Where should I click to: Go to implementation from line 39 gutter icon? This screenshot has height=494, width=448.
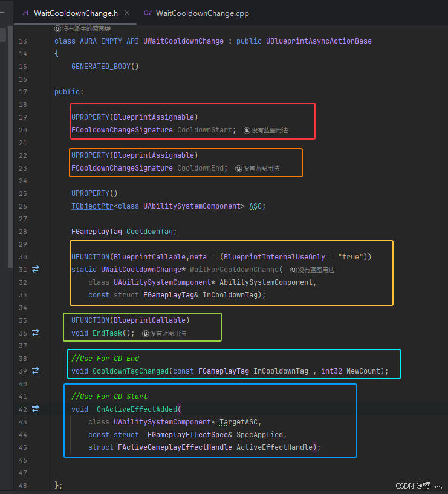point(36,371)
